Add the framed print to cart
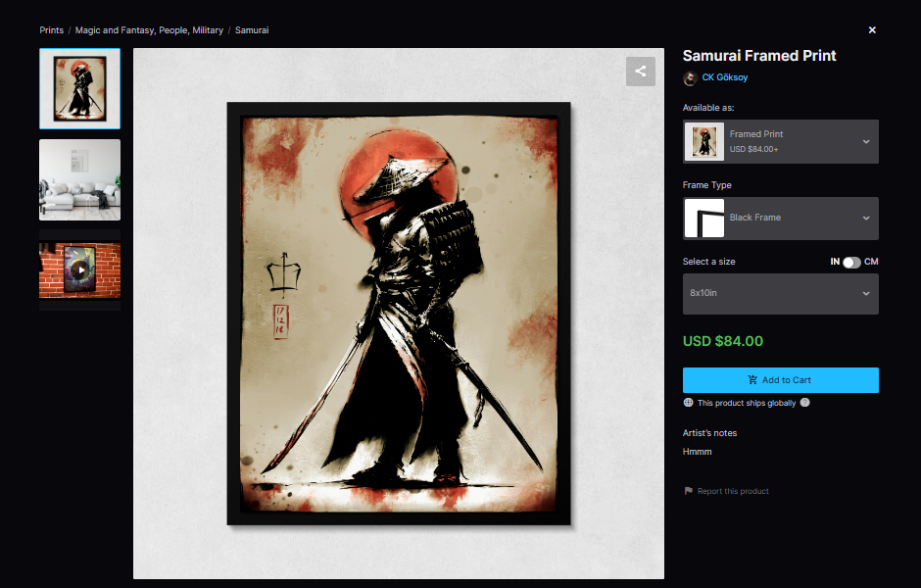Viewport: 921px width, 588px height. [781, 380]
